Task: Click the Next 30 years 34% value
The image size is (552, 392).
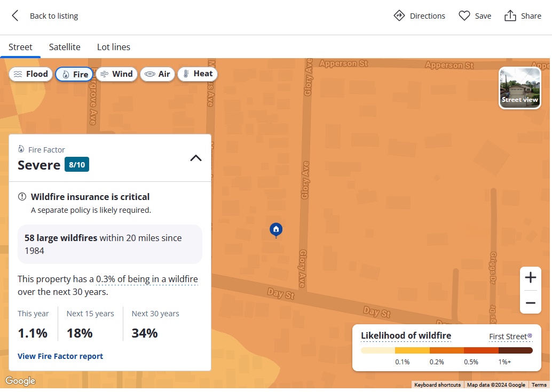Action: (145, 333)
